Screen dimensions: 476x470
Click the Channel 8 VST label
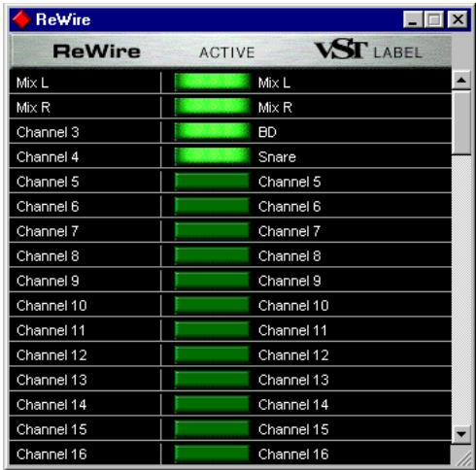coord(289,256)
